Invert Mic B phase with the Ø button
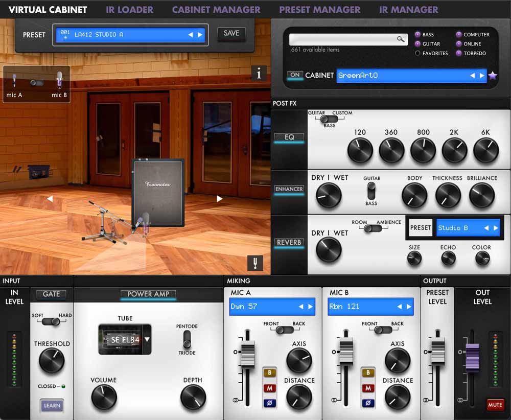The height and width of the screenshot is (420, 511). 368,403
